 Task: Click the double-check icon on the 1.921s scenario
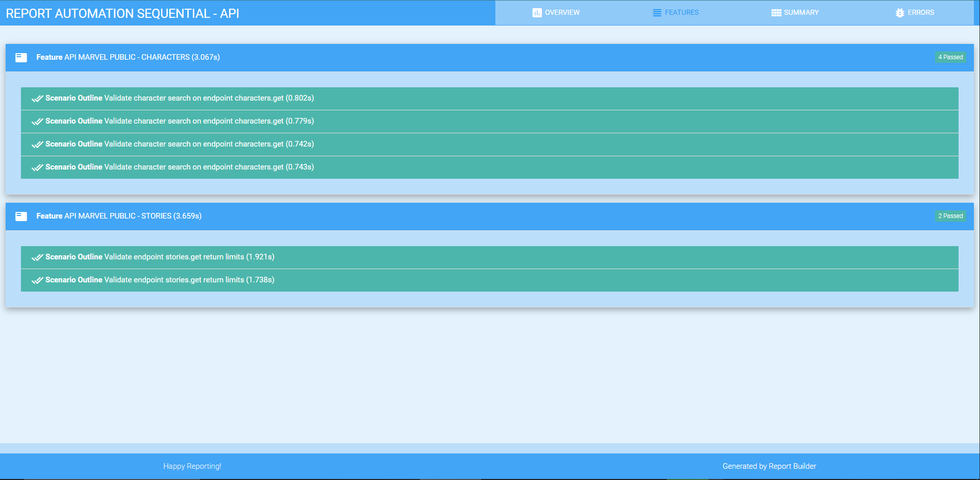pyautogui.click(x=37, y=257)
